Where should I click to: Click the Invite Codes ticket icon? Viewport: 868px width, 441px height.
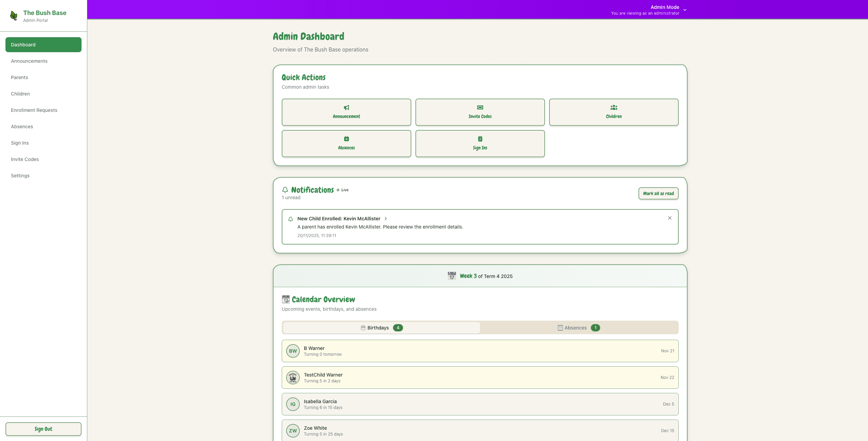pos(480,107)
